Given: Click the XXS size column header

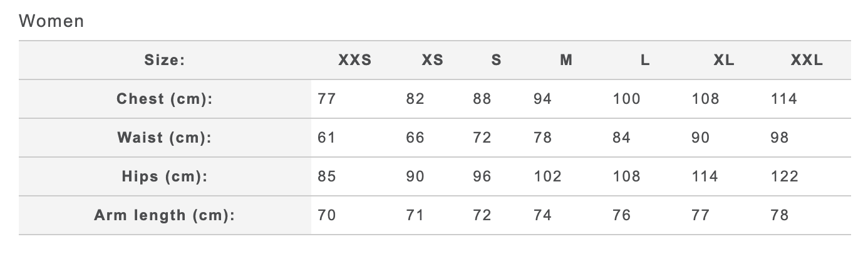Looking at the screenshot, I should tap(355, 61).
